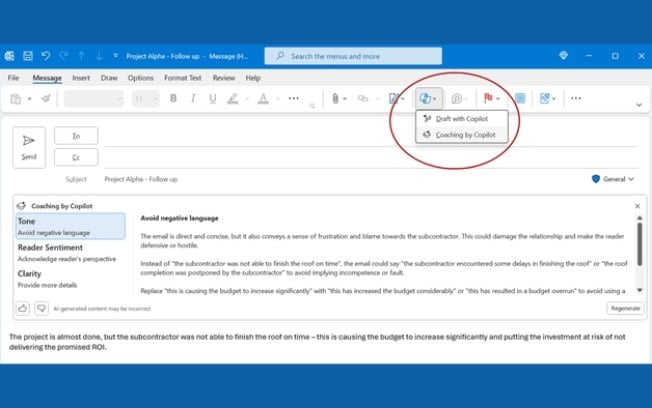
Task: Click the Signature icon in the ribbon
Action: (394, 99)
